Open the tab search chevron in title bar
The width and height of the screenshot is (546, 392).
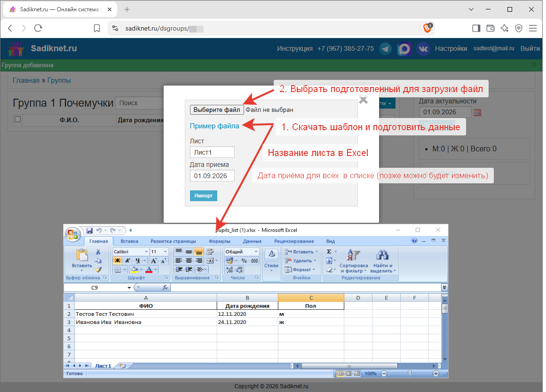(x=471, y=9)
